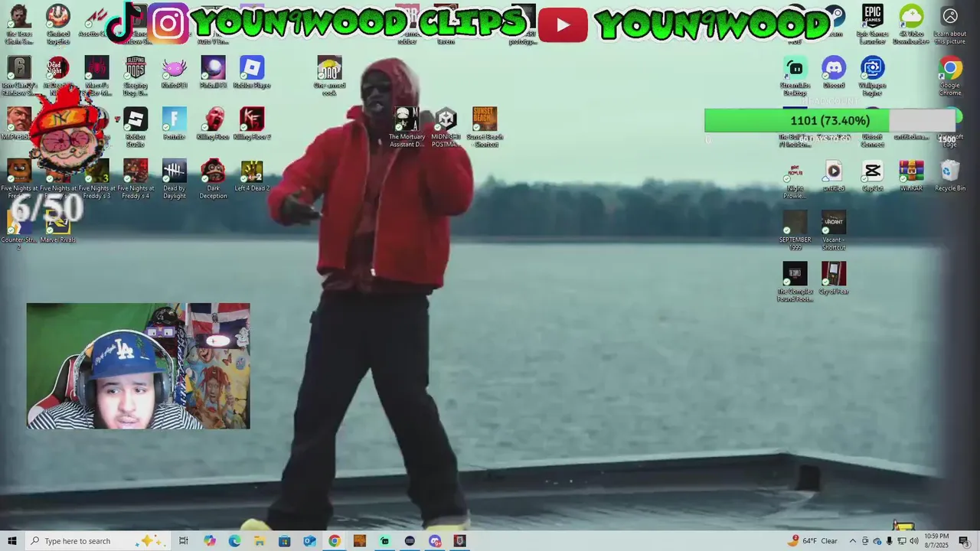Open Task View on the taskbar
The width and height of the screenshot is (980, 551).
pos(184,541)
